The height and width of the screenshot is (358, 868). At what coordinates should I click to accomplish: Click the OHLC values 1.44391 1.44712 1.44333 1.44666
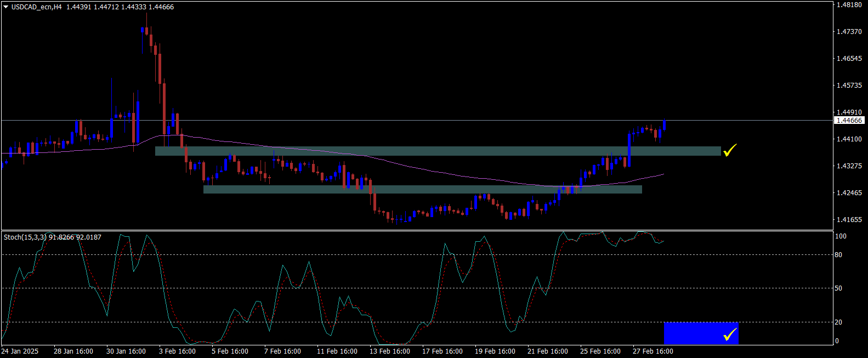pos(120,7)
